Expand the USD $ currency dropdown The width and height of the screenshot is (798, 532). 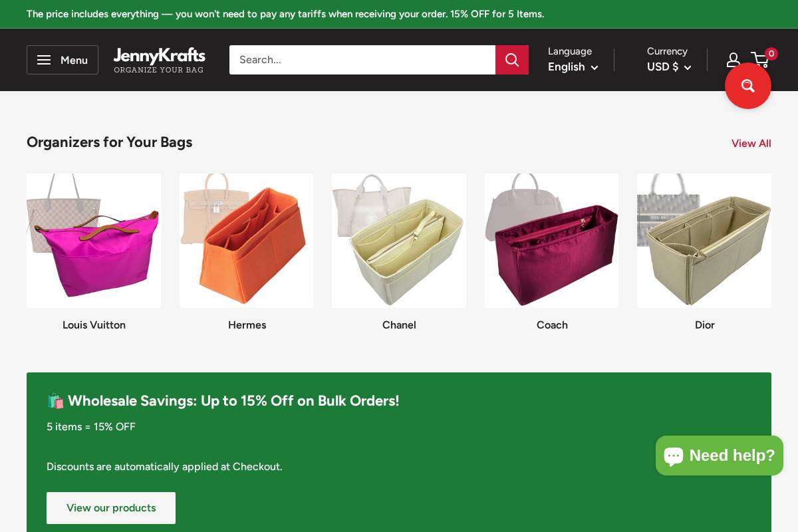pyautogui.click(x=669, y=67)
